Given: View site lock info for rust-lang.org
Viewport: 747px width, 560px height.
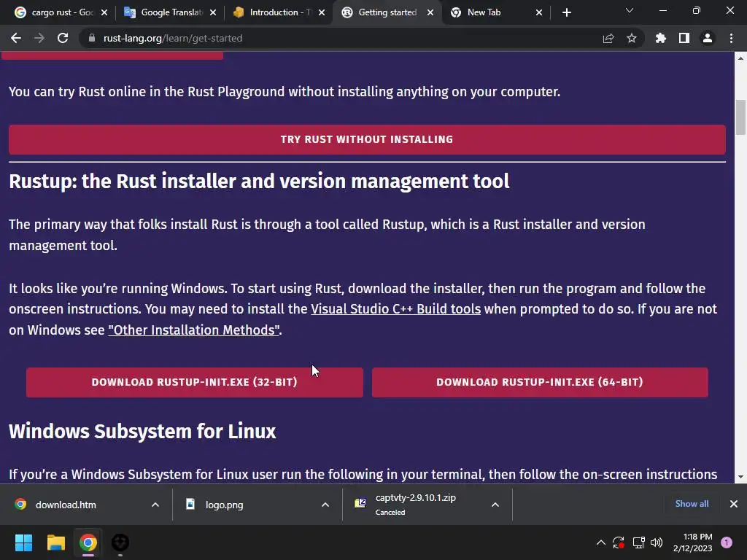Looking at the screenshot, I should click(92, 38).
